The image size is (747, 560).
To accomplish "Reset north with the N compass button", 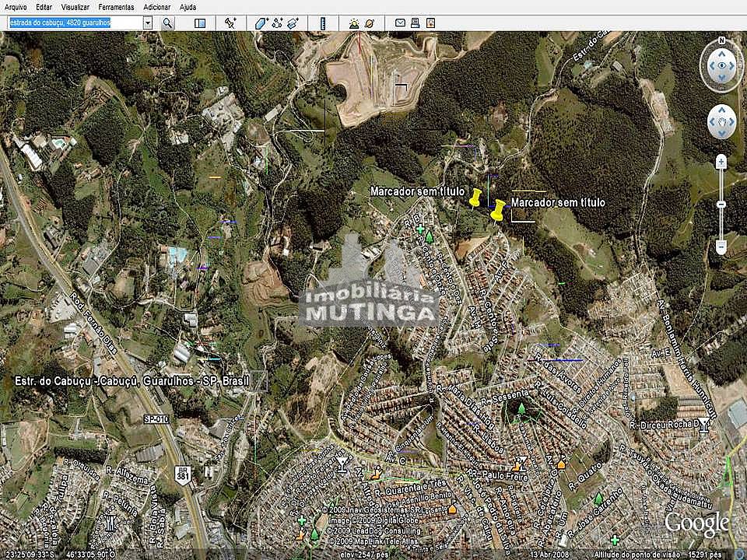I will click(722, 40).
